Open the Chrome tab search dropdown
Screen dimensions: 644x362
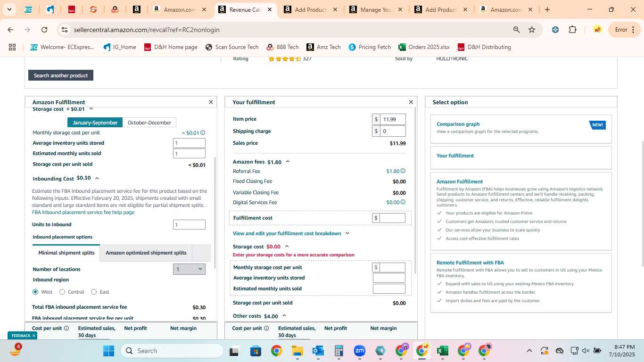tap(9, 9)
